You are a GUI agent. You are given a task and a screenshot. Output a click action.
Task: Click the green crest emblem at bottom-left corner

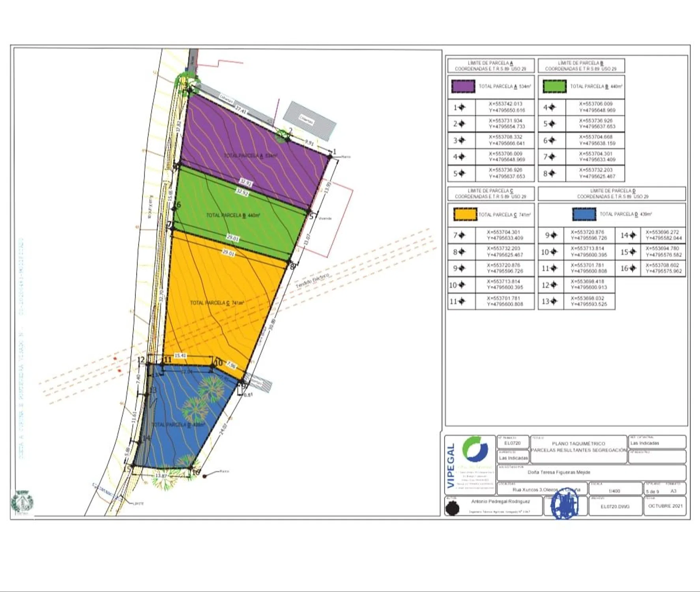click(22, 502)
